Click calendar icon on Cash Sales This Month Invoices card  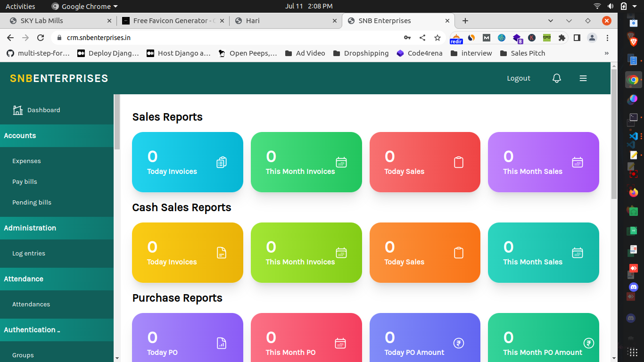point(341,253)
